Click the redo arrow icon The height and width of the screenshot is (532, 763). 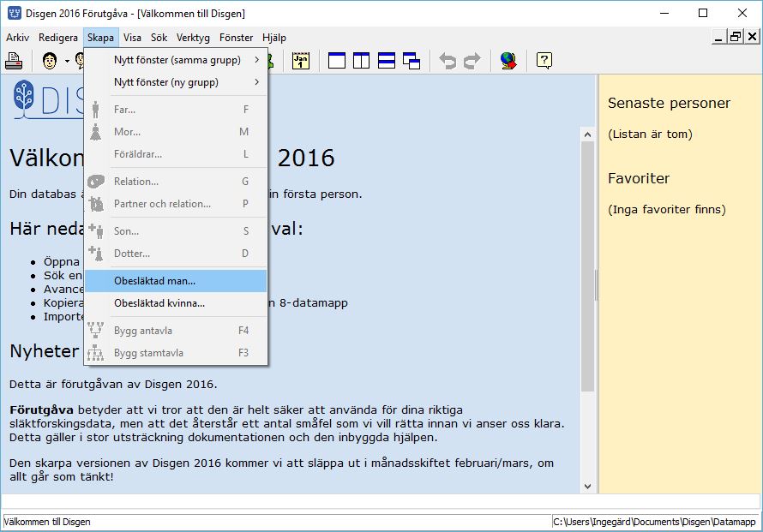click(x=472, y=61)
